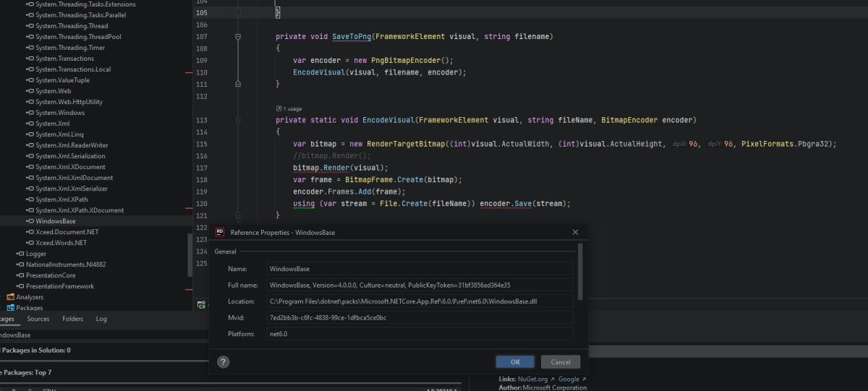Screen dimensions: 868x391
Task: Select System.Web.HttpUtility reference
Action: (69, 102)
